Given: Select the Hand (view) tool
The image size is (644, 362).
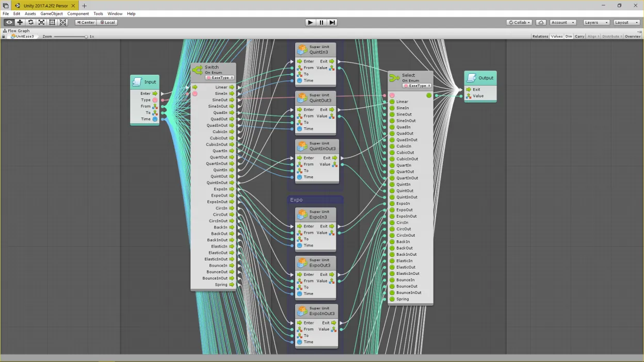Looking at the screenshot, I should pos(9,22).
